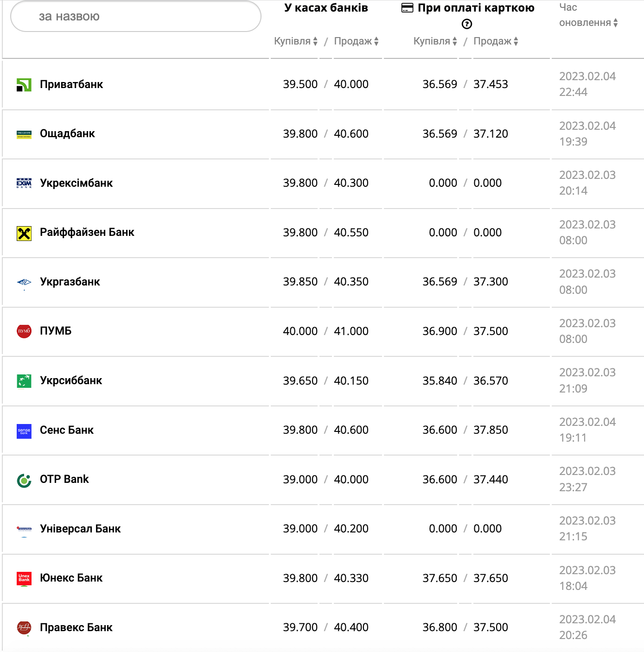The width and height of the screenshot is (644, 652).
Task: Focus the 'за назвою' search field
Action: point(136,17)
